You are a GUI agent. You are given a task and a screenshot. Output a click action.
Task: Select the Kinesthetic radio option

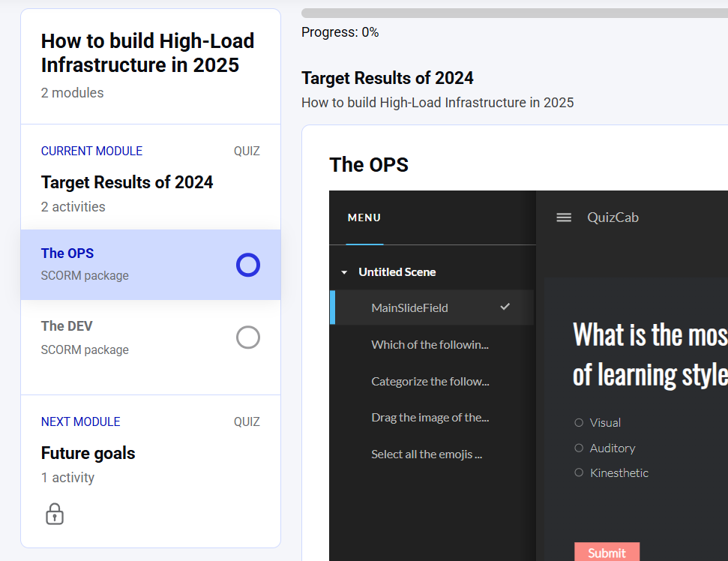pyautogui.click(x=579, y=472)
